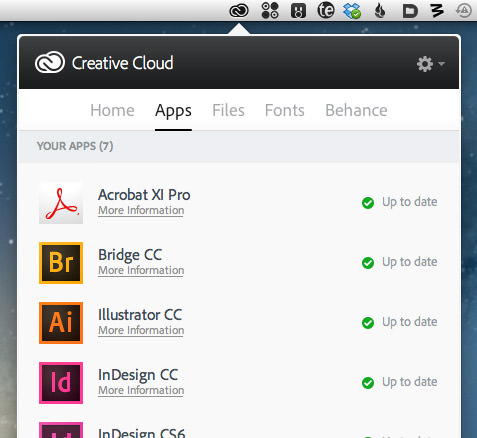Click green checkmark beside Acrobat XI Pro
The height and width of the screenshot is (438, 477).
coord(368,203)
